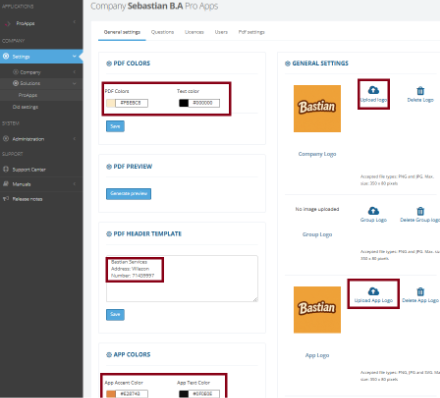Click the PDF Preview section header icon
The height and width of the screenshot is (398, 440).
pyautogui.click(x=109, y=167)
